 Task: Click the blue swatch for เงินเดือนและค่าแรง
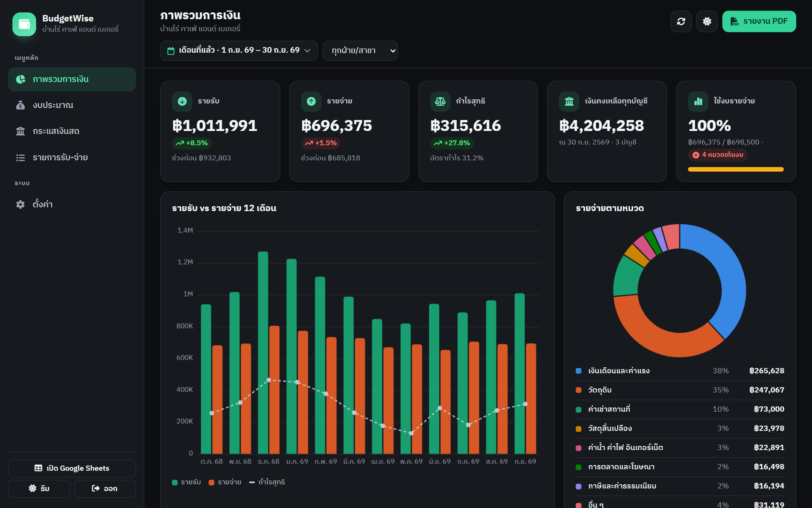point(579,371)
